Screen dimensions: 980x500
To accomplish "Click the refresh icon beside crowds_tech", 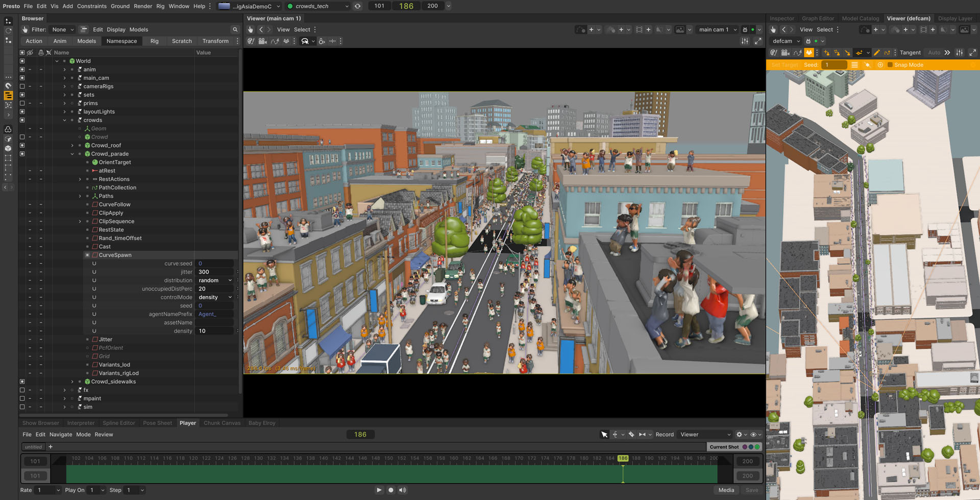I will point(358,6).
